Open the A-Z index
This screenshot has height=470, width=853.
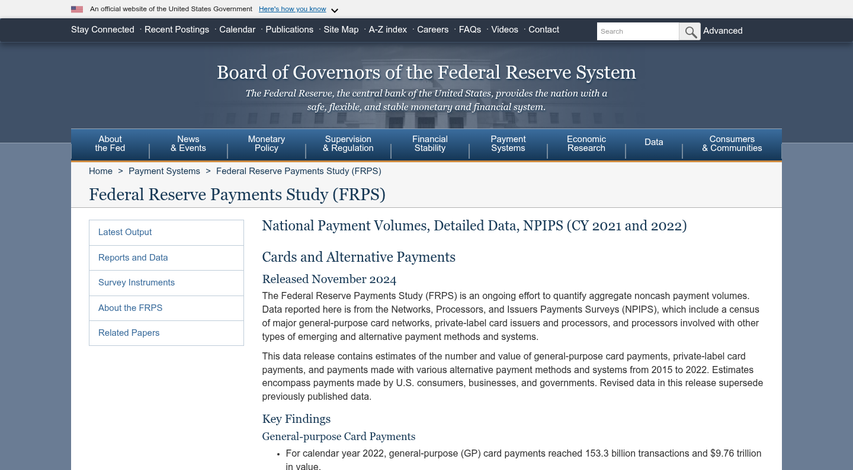click(x=388, y=30)
